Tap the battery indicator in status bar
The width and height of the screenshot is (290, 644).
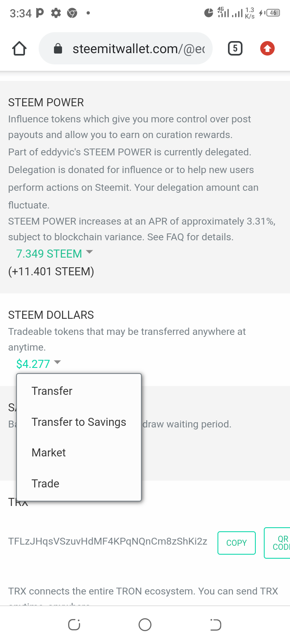[x=273, y=13]
